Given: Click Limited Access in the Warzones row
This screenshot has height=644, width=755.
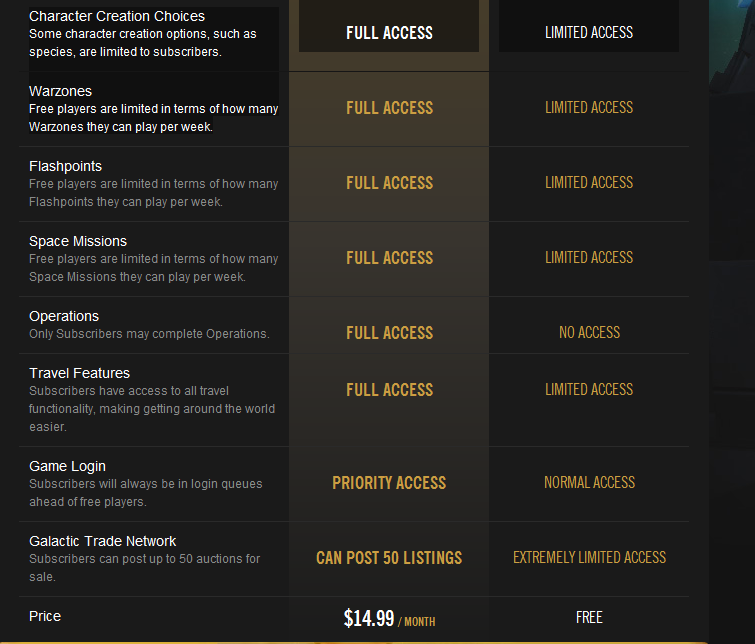Looking at the screenshot, I should [589, 107].
